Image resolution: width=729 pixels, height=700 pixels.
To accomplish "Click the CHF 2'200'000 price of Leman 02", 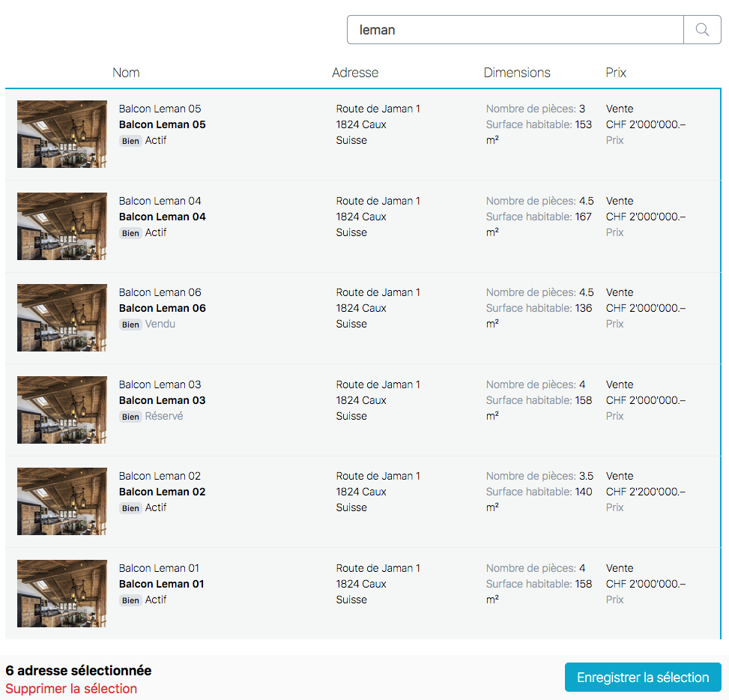I will [645, 492].
